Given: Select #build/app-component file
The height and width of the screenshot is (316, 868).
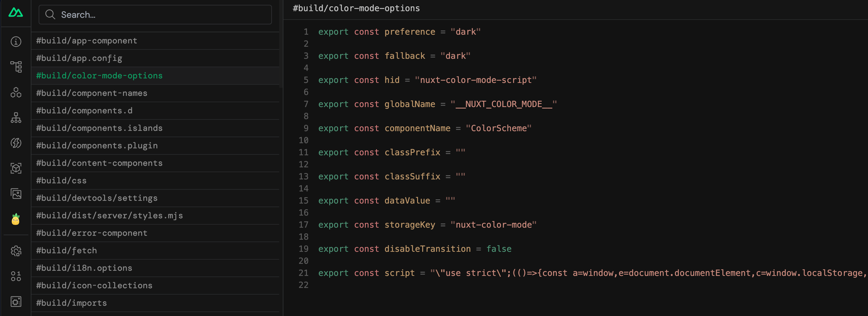Looking at the screenshot, I should click(x=155, y=41).
